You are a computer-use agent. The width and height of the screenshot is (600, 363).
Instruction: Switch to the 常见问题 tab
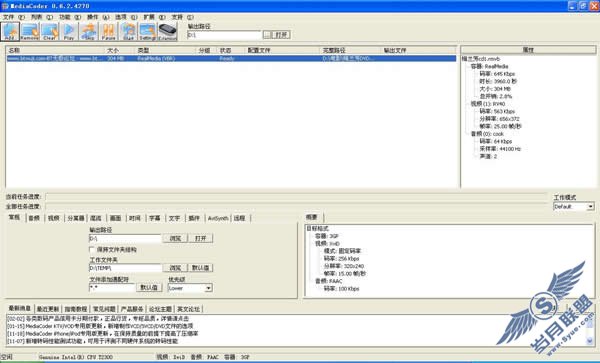pyautogui.click(x=104, y=309)
